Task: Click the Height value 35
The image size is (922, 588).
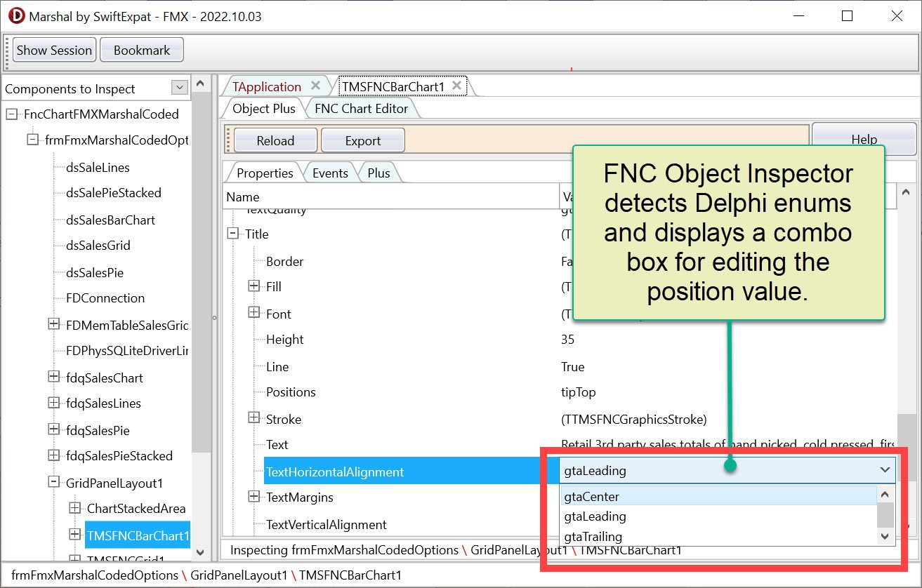Action: (567, 340)
